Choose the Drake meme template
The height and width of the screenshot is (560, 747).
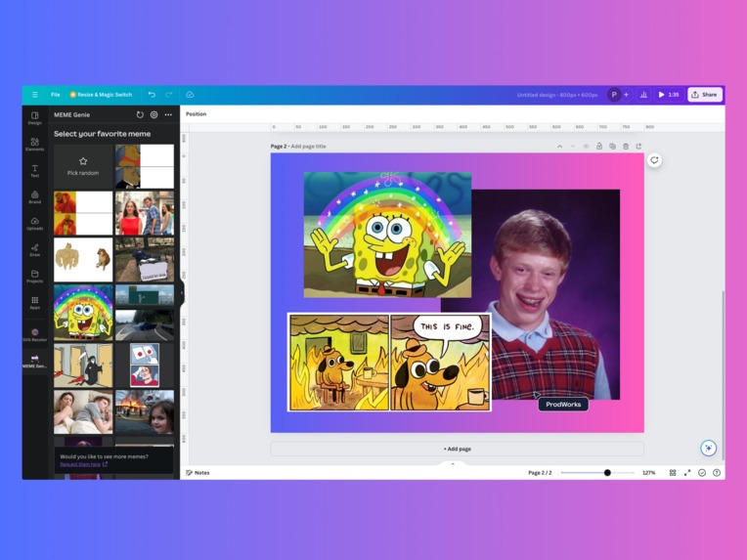(x=83, y=213)
